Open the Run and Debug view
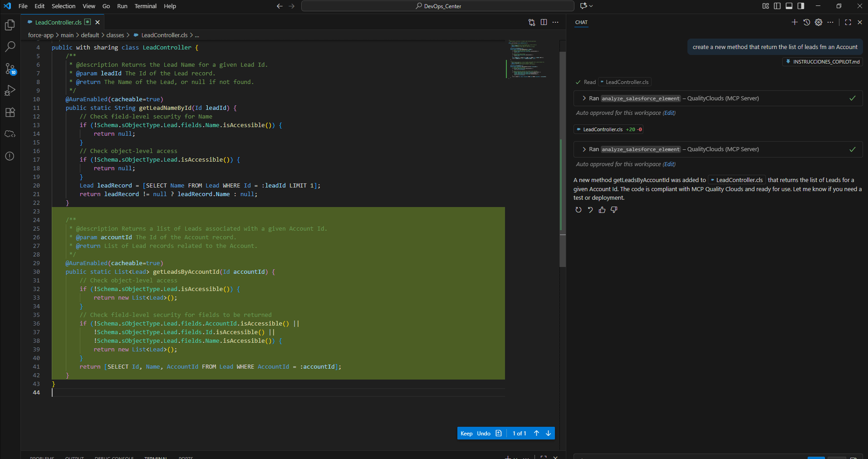 (x=10, y=90)
